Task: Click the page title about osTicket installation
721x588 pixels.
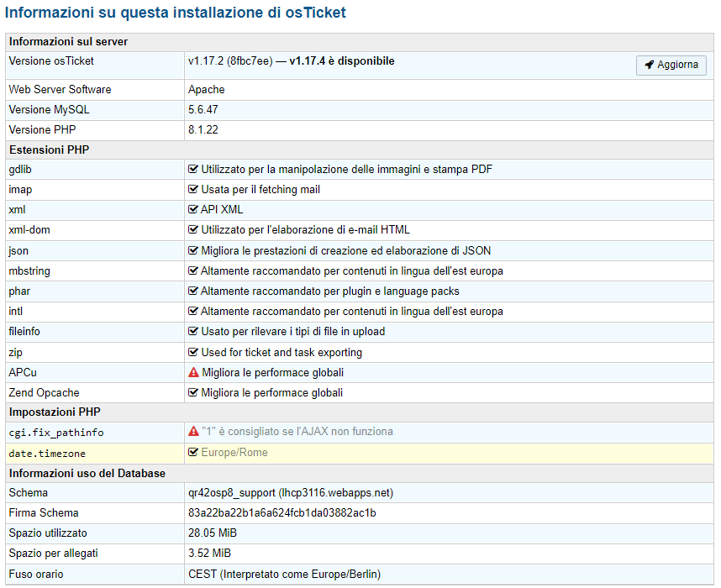Action: pyautogui.click(x=176, y=13)
